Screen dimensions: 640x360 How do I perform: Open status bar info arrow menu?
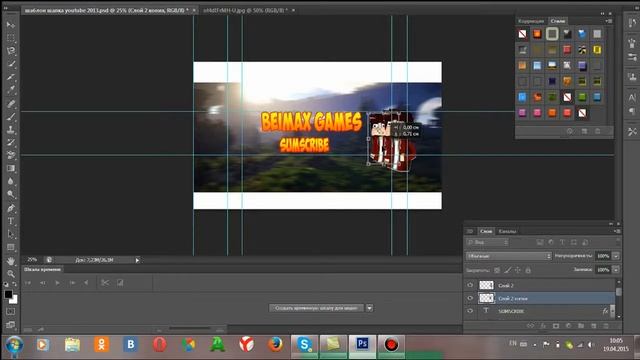pos(138,260)
